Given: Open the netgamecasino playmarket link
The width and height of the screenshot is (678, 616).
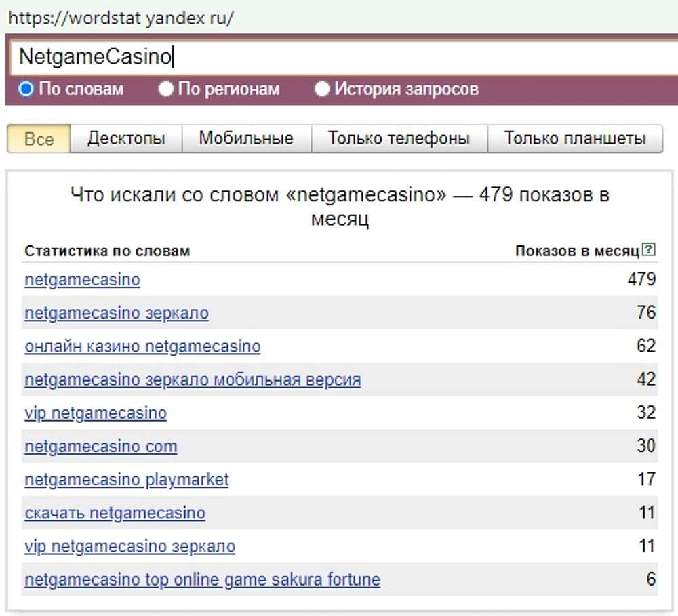Looking at the screenshot, I should (127, 480).
